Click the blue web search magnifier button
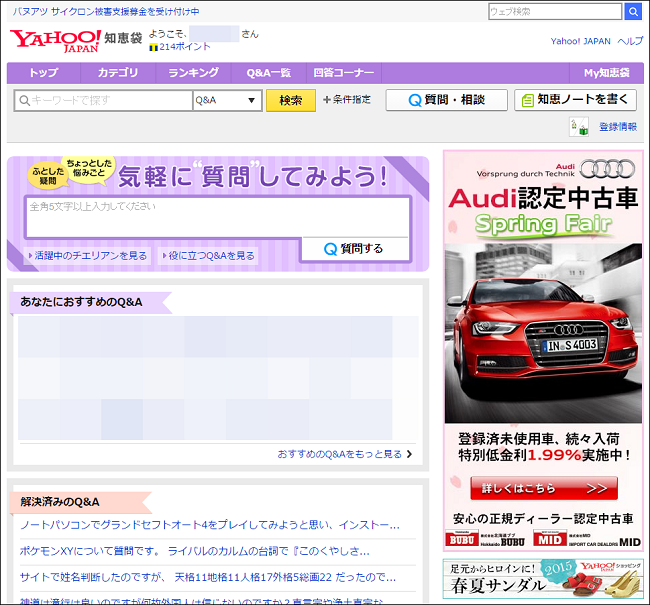The image size is (650, 605). [633, 12]
